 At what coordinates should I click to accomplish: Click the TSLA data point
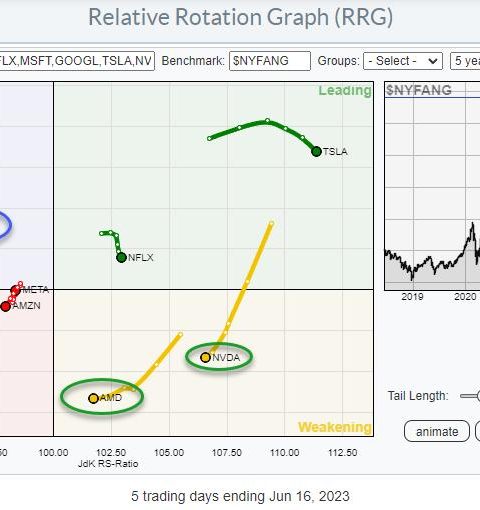click(x=316, y=151)
